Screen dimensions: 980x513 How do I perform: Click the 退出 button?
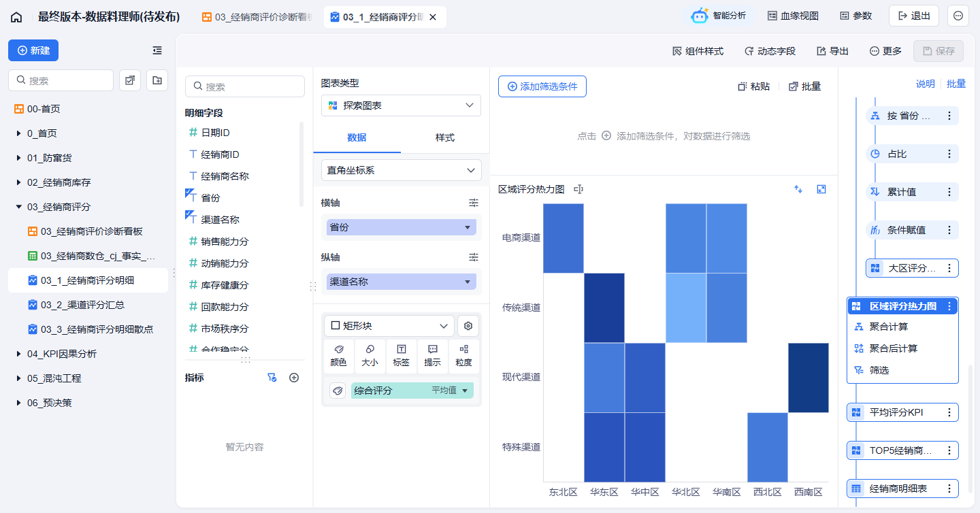click(914, 16)
